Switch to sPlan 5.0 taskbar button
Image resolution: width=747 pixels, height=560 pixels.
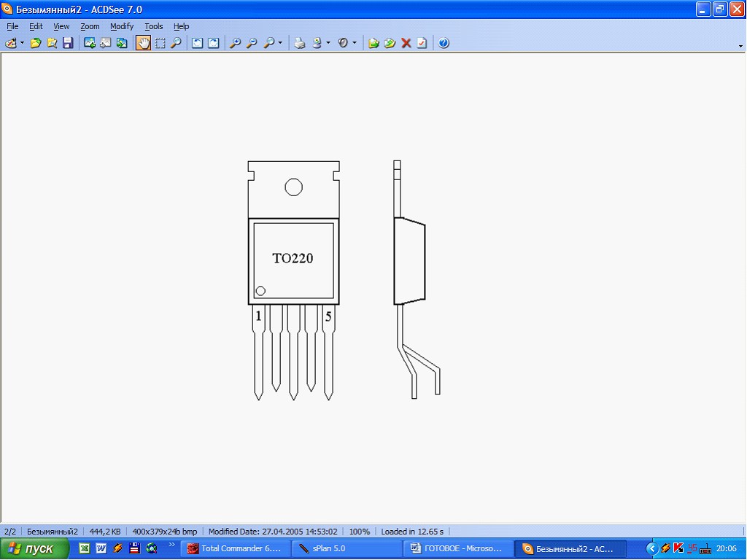click(x=348, y=548)
